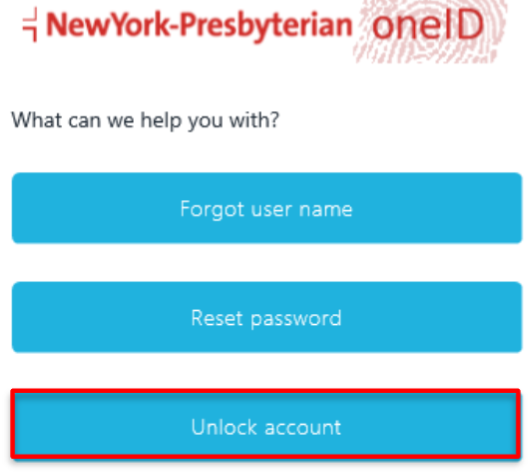Image resolution: width=532 pixels, height=475 pixels.
Task: Click the Unlock account button
Action: point(266,424)
